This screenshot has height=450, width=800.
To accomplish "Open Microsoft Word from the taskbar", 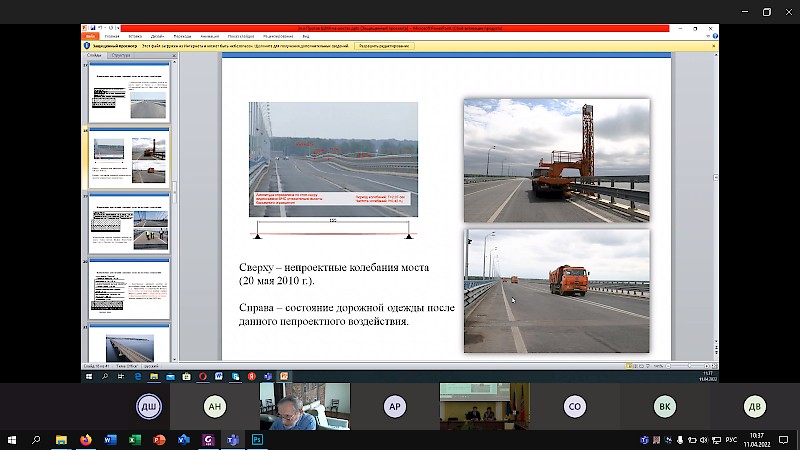I will point(109,439).
